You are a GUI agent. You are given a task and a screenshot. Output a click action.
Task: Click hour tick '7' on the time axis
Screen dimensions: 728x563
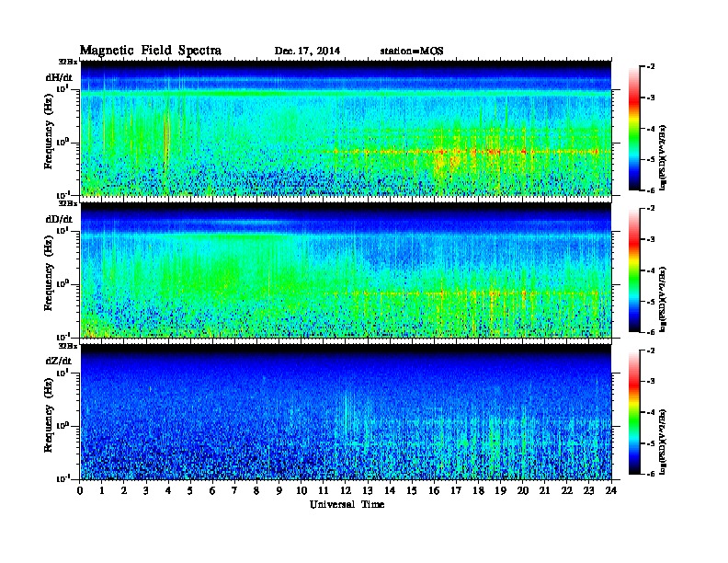point(235,491)
